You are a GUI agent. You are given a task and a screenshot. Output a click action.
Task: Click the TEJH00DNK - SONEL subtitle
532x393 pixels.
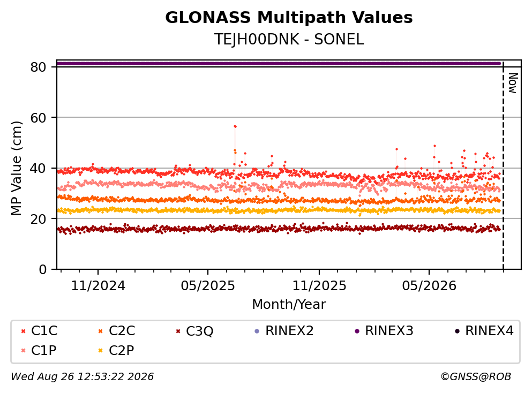point(289,40)
